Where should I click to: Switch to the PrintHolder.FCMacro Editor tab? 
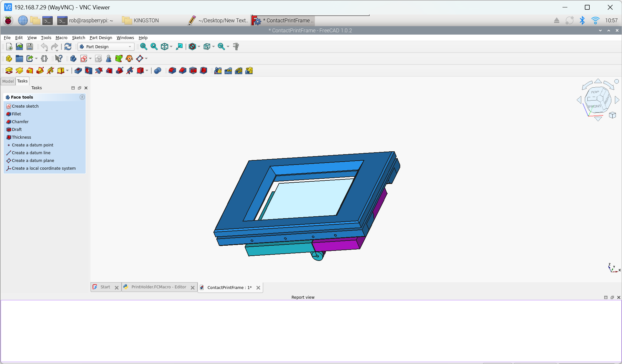tap(159, 287)
